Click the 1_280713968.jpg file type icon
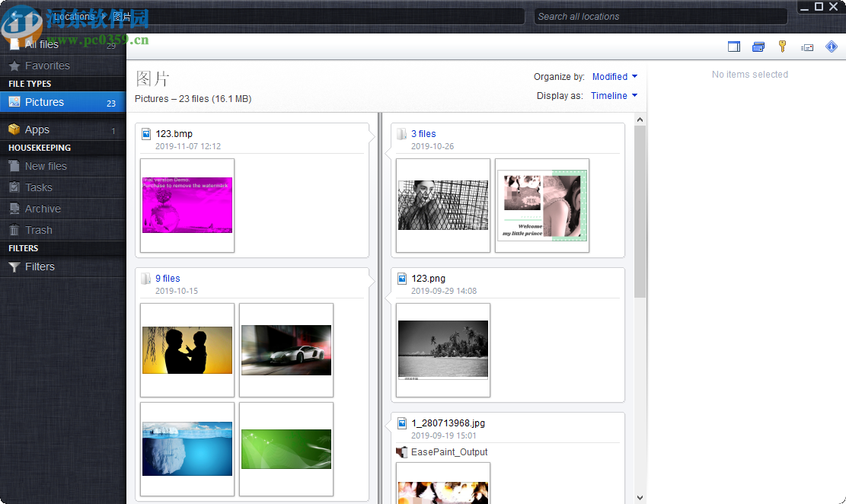846x504 pixels. coord(401,423)
